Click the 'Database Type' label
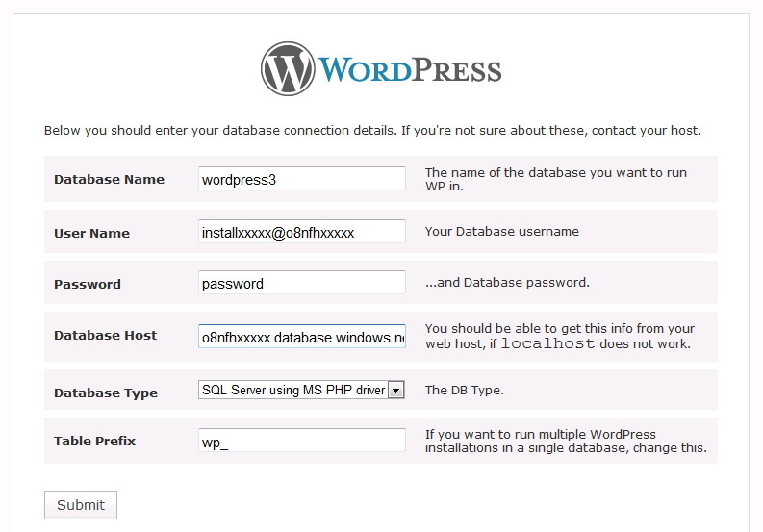763x532 pixels. coord(106,393)
